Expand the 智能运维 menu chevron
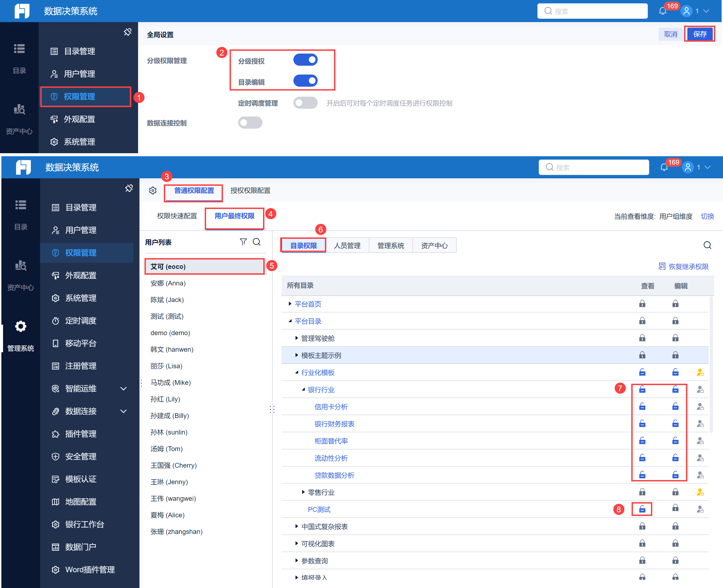This screenshot has width=723, height=588. [124, 388]
